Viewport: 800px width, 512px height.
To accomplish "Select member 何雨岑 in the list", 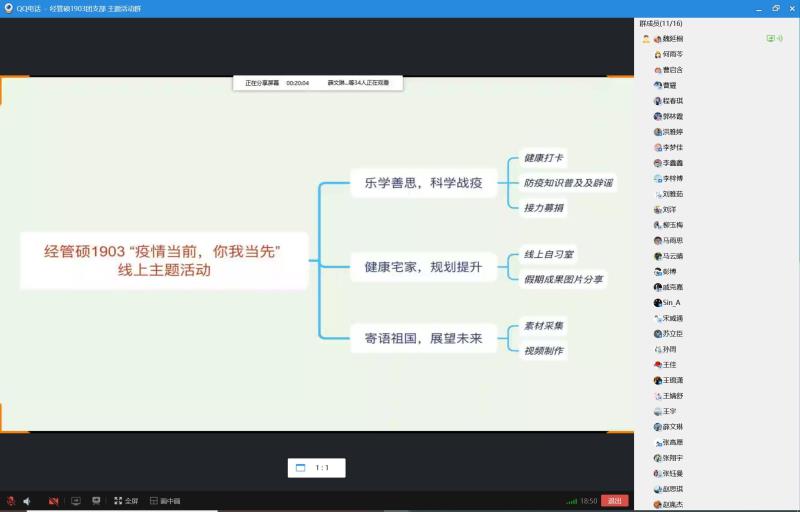I will coord(673,54).
